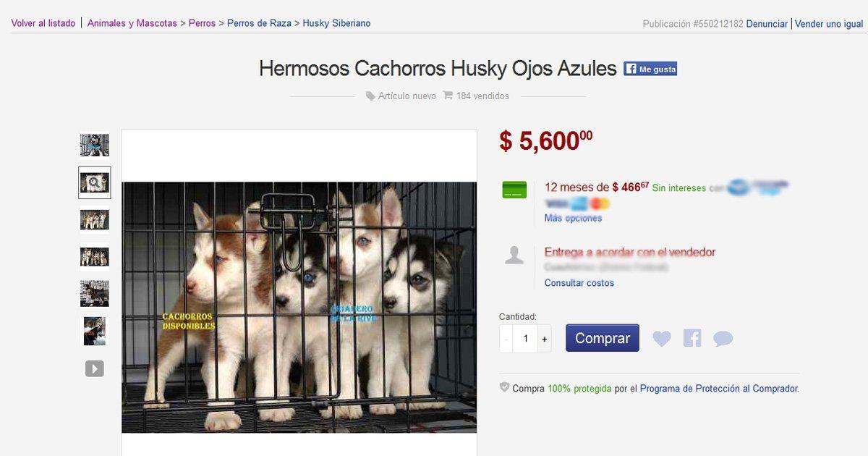868x456 pixels.
Task: Click the green credit card icon
Action: [514, 190]
